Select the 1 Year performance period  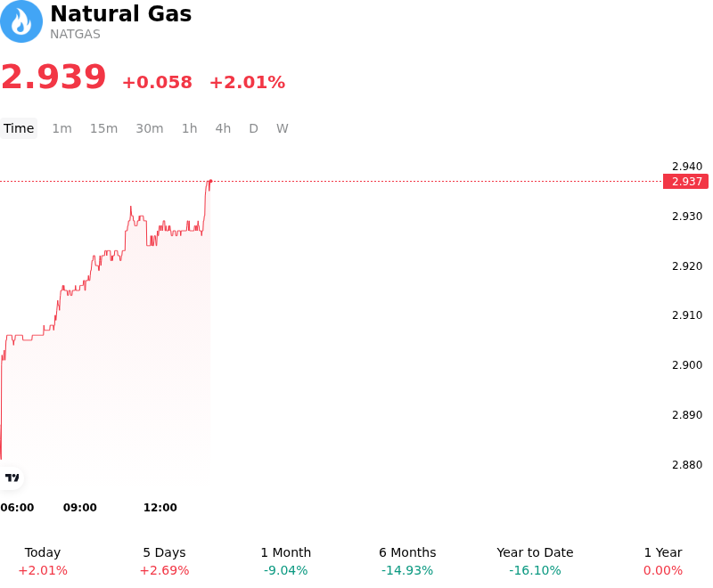(x=663, y=561)
